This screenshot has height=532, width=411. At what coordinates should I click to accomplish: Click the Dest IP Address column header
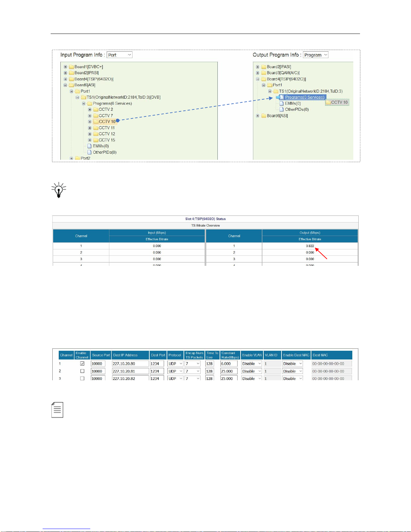tap(131, 355)
